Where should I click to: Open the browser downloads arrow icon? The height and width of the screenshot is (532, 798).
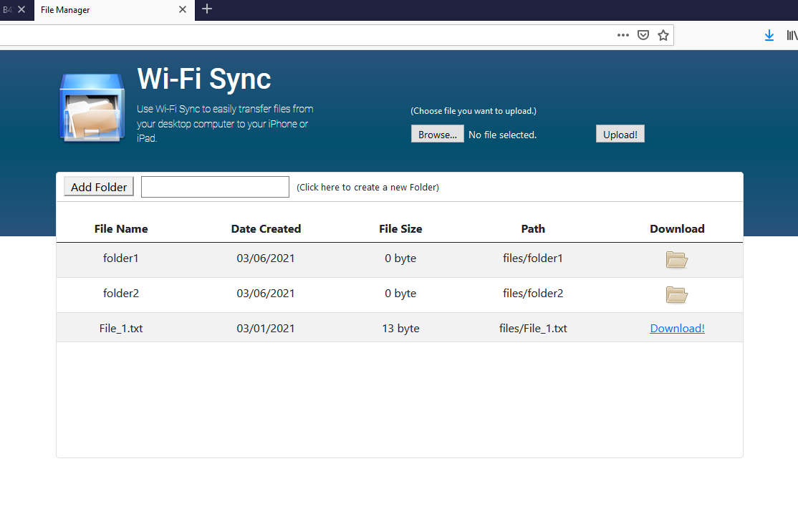tap(769, 35)
